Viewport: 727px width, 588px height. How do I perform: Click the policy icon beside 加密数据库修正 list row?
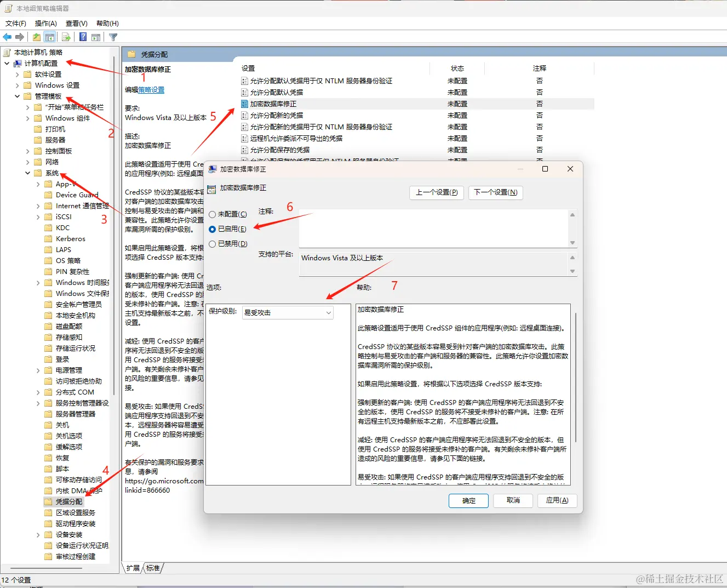(245, 104)
